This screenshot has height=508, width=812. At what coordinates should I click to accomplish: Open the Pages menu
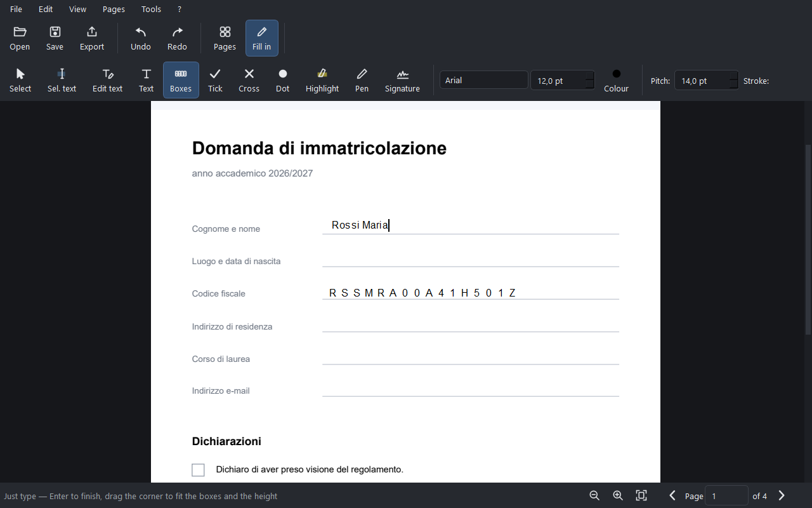tap(114, 9)
